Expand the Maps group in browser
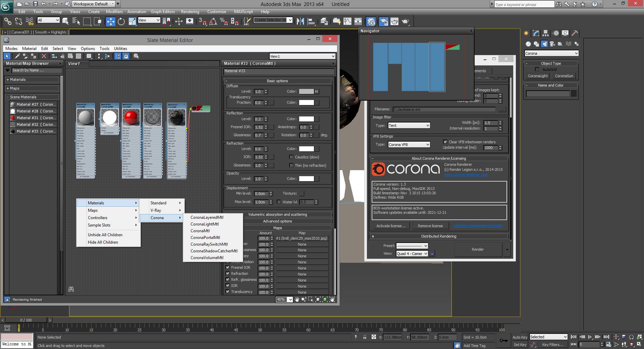 (33, 88)
